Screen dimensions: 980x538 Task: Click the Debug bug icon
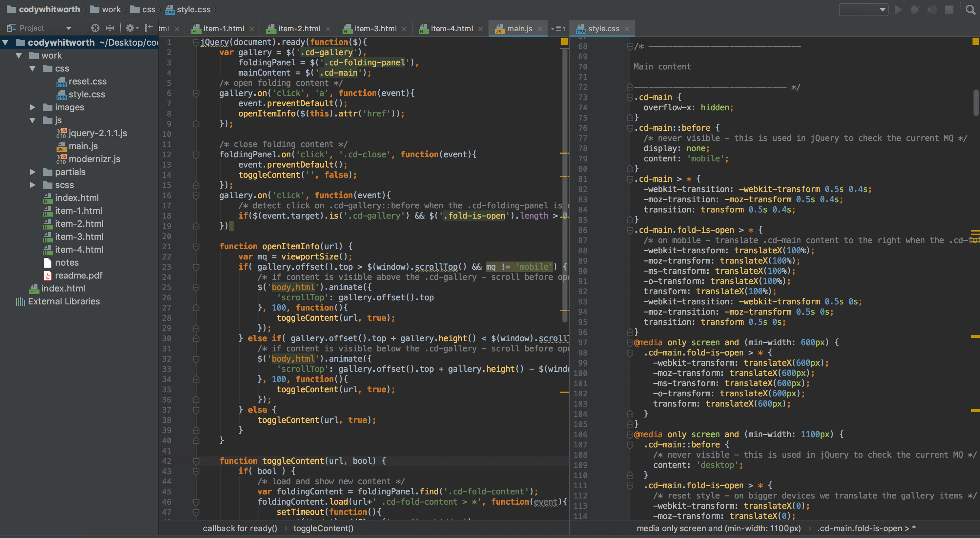(915, 10)
